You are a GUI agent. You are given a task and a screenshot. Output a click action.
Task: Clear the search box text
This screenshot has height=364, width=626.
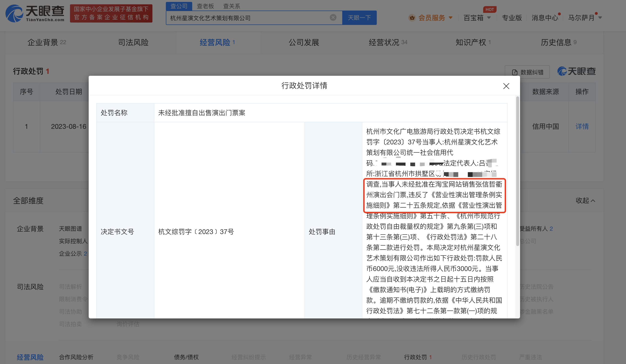coord(333,18)
